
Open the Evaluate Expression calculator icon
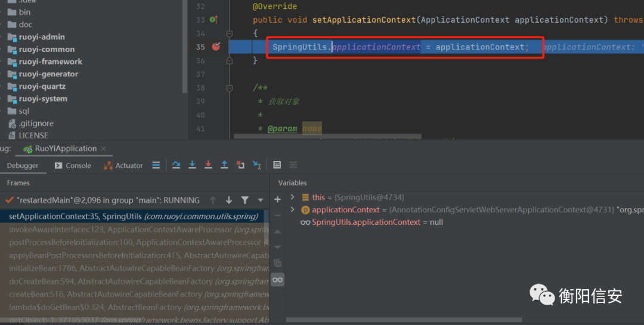pos(277,165)
